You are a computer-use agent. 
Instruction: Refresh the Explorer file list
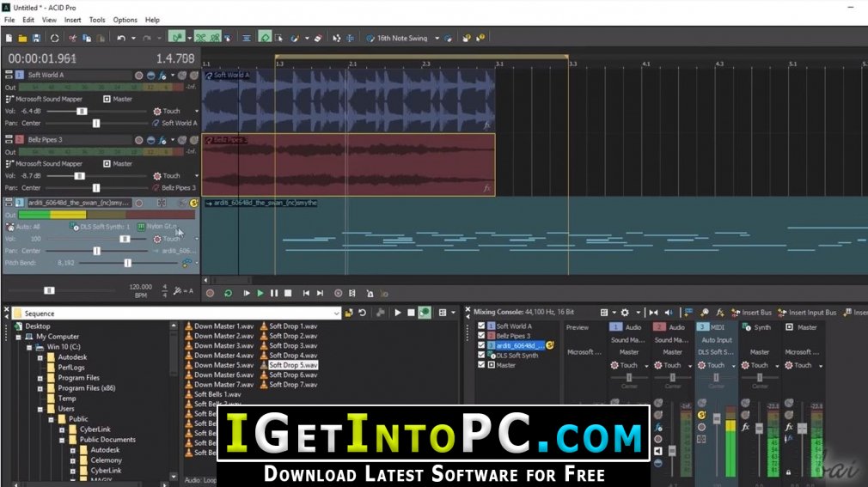point(362,314)
